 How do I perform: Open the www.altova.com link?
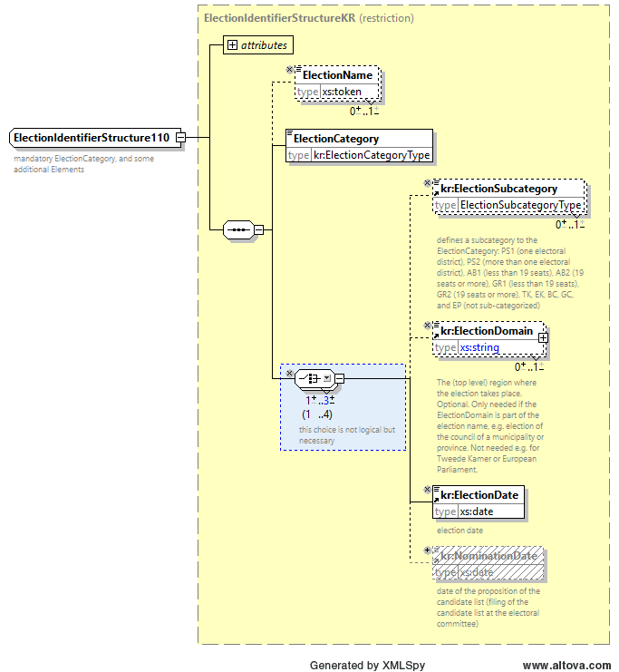pos(566,666)
